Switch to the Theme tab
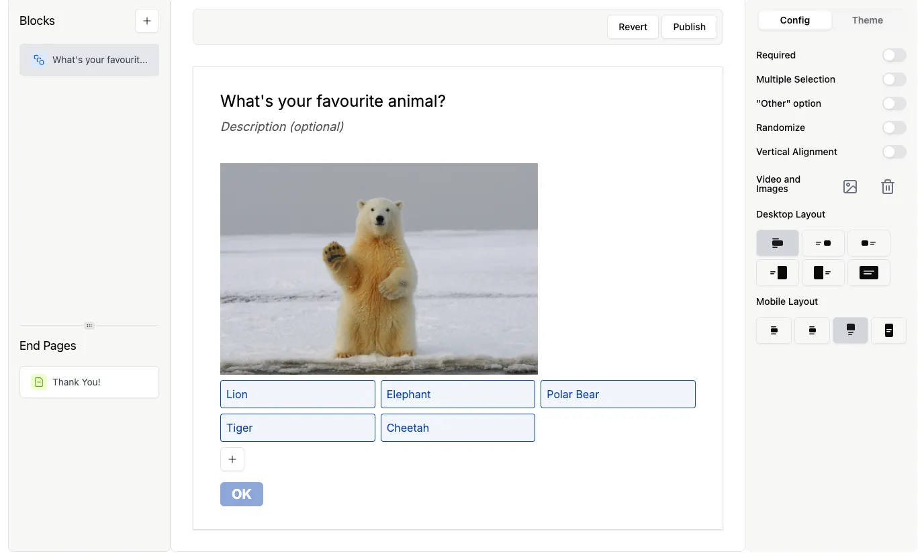This screenshot has height=560, width=924. click(x=867, y=20)
